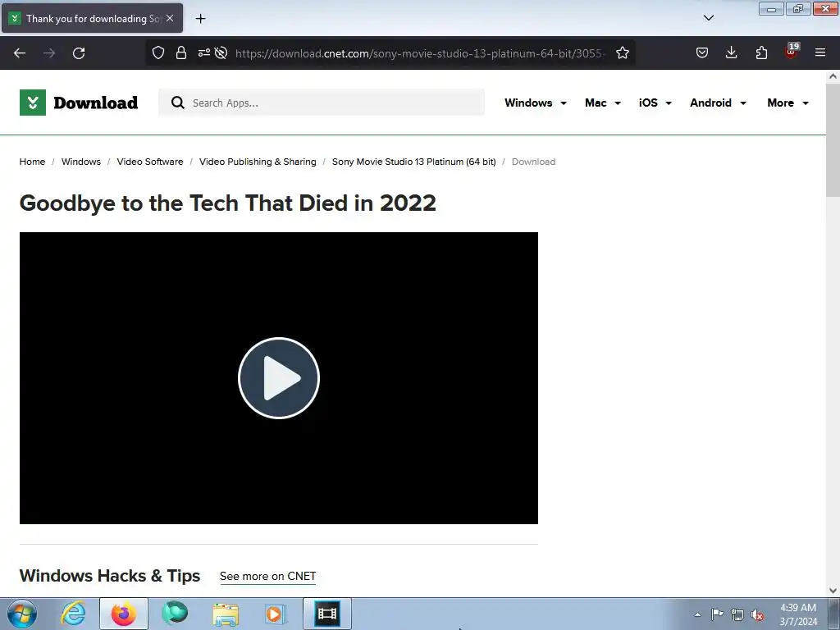Save page to Pocket
The height and width of the screenshot is (630, 840).
point(702,52)
